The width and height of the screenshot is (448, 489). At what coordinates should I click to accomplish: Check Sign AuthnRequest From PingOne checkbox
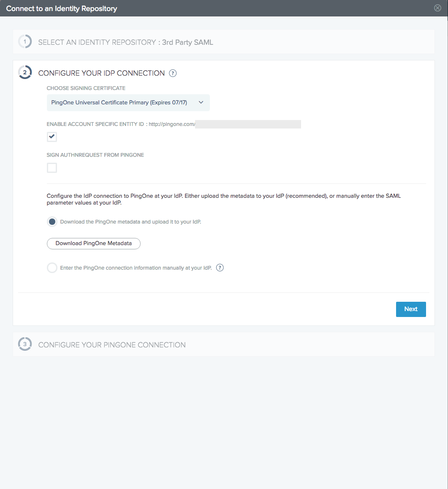52,168
